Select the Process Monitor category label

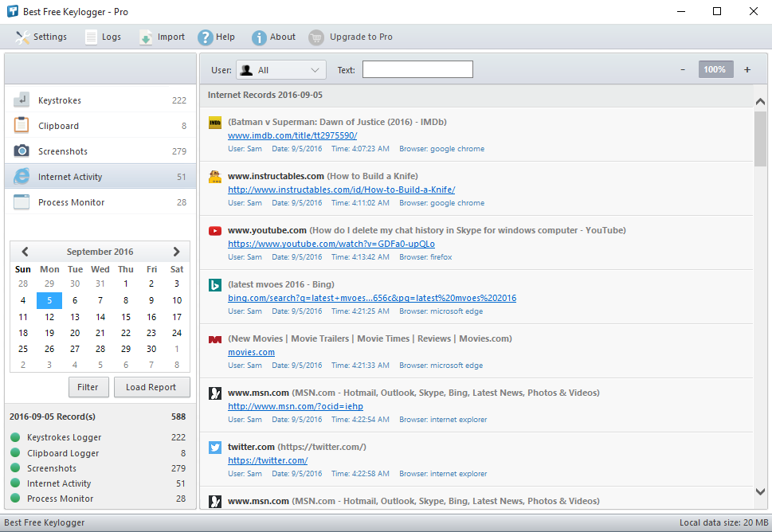click(x=72, y=202)
